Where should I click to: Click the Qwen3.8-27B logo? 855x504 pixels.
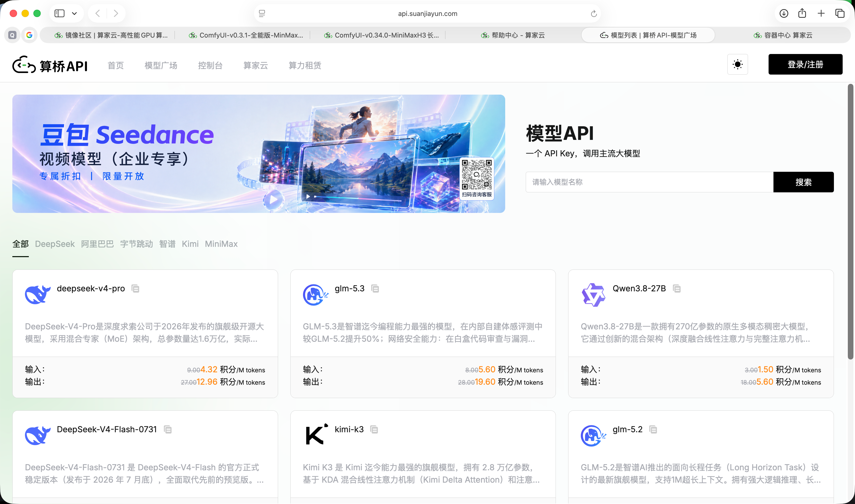point(593,295)
